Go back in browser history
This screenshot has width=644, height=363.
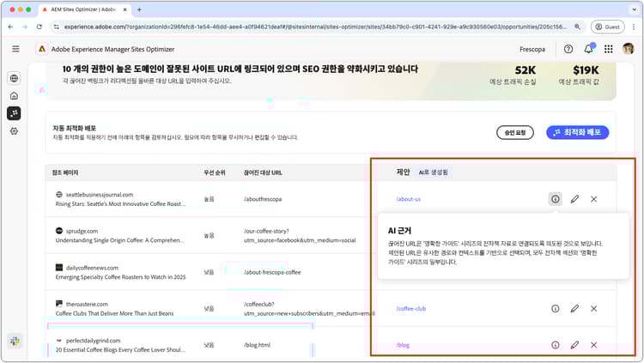[x=10, y=27]
